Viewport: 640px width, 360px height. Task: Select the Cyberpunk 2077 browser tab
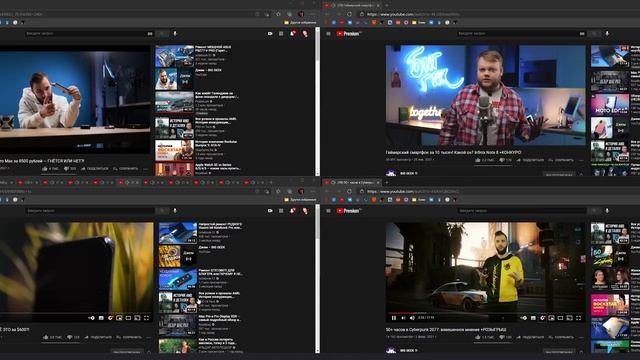point(353,182)
